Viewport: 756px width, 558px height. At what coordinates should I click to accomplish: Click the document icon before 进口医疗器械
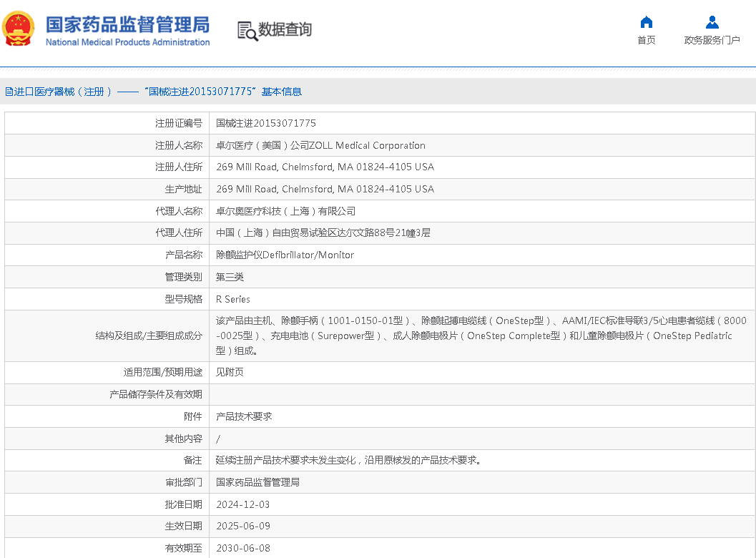9,92
